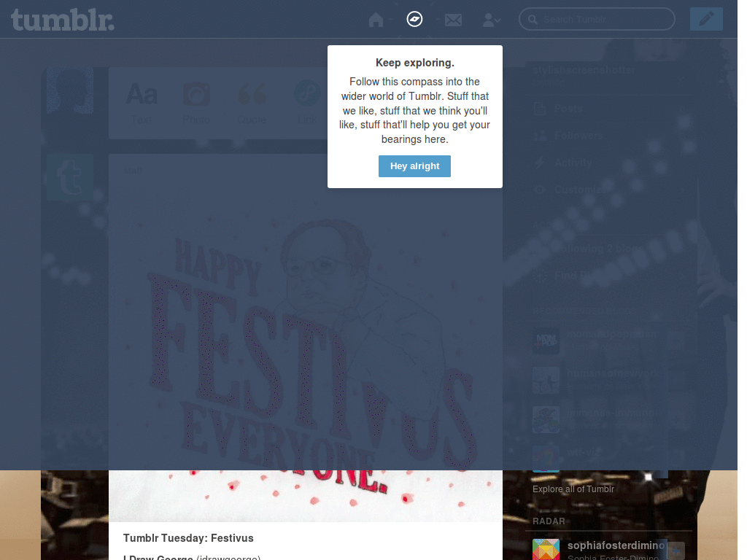
Task: Click the Home dashboard icon
Action: point(376,20)
